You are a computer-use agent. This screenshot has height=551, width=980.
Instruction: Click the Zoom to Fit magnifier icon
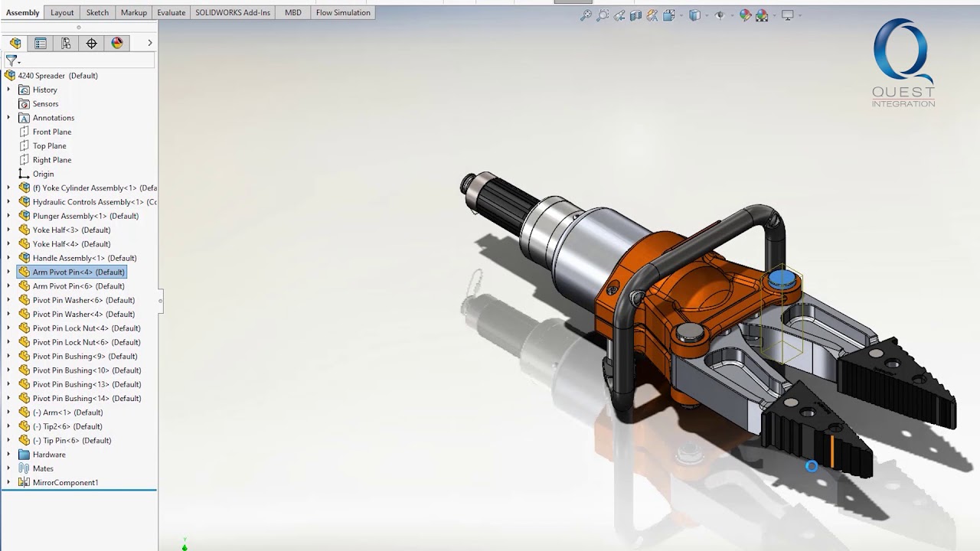(x=586, y=15)
